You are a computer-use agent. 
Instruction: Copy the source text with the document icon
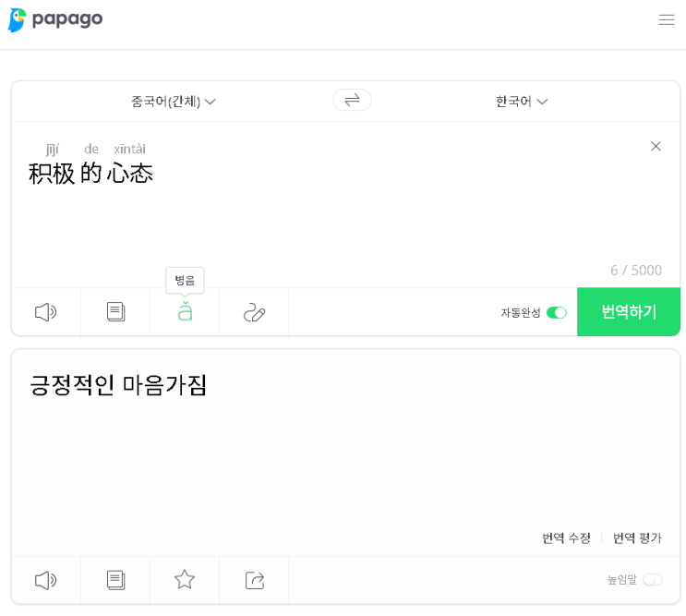point(115,312)
